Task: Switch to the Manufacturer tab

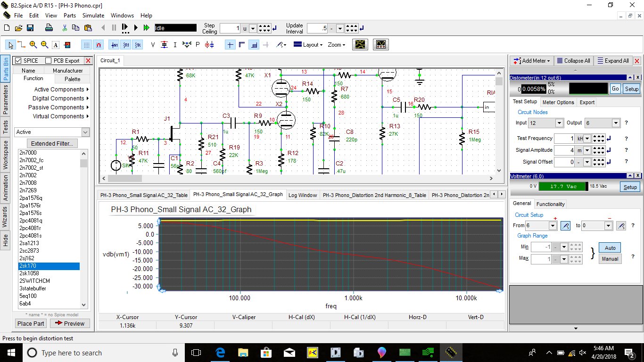Action: coord(68,71)
